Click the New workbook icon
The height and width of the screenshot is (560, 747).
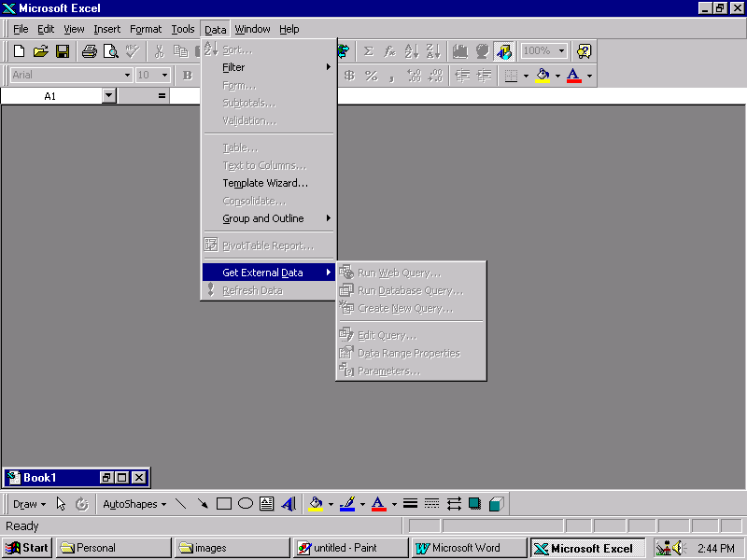tap(19, 51)
